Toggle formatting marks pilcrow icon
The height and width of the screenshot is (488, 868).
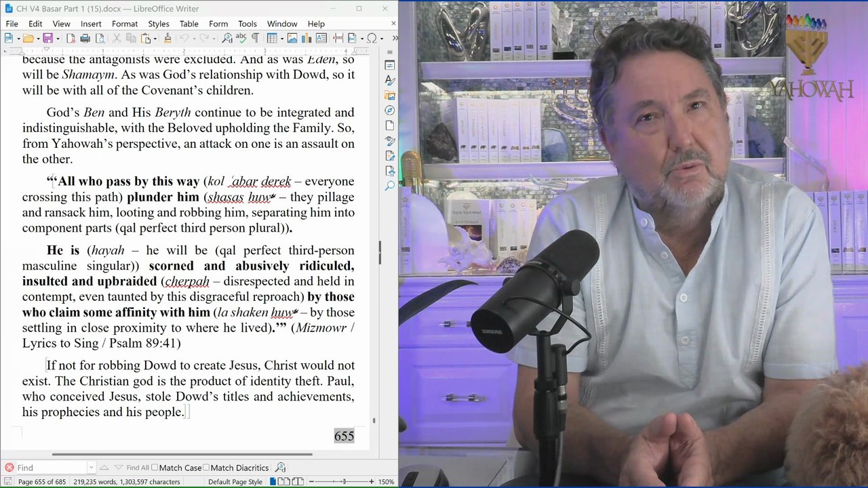(255, 38)
